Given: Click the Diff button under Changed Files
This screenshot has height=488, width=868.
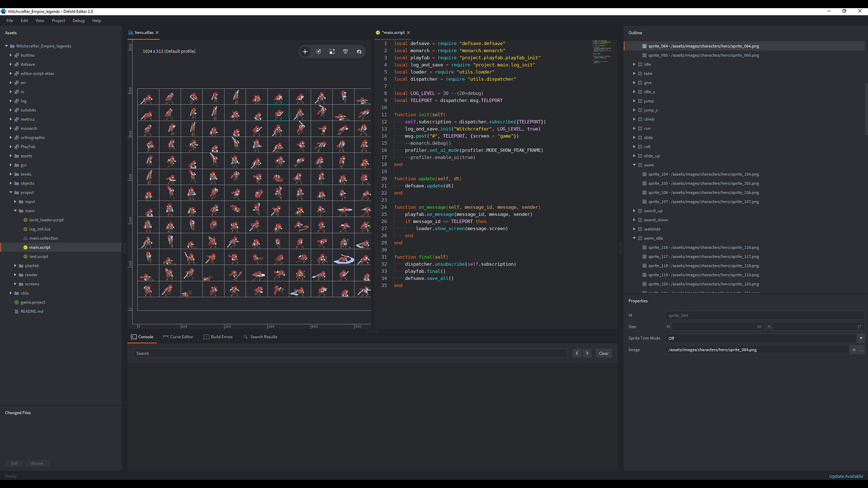Looking at the screenshot, I should point(14,463).
